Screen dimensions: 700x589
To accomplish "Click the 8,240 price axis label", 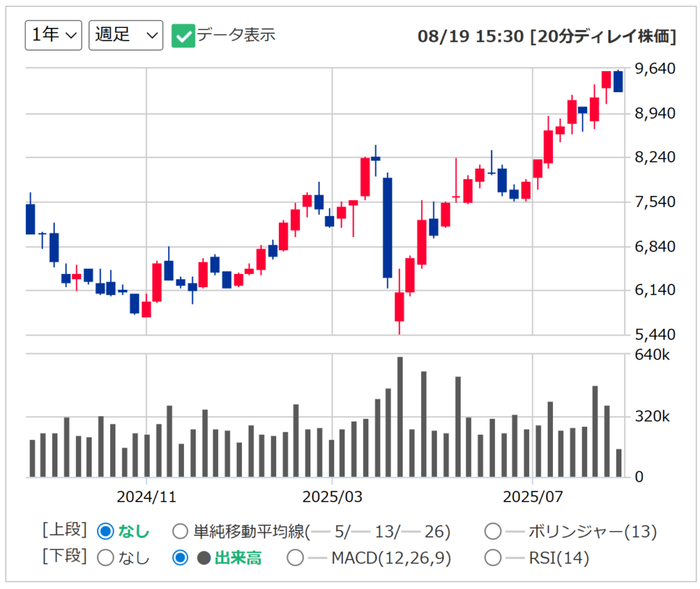I will click(655, 157).
